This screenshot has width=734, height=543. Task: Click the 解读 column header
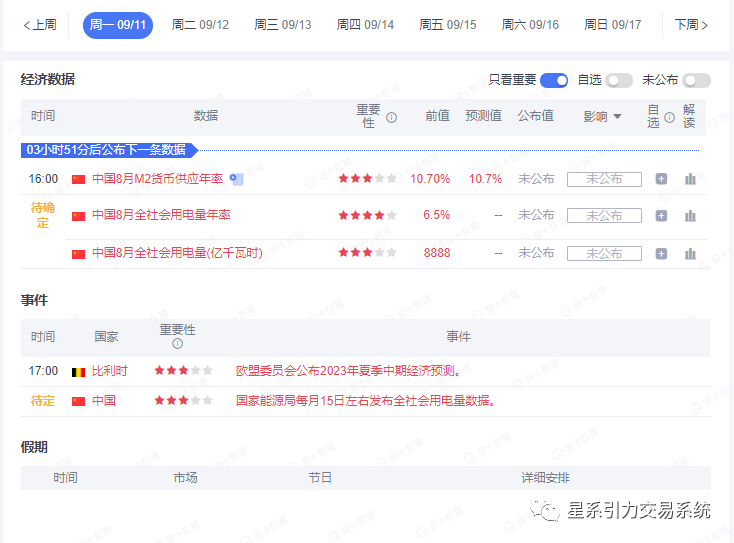(x=689, y=116)
